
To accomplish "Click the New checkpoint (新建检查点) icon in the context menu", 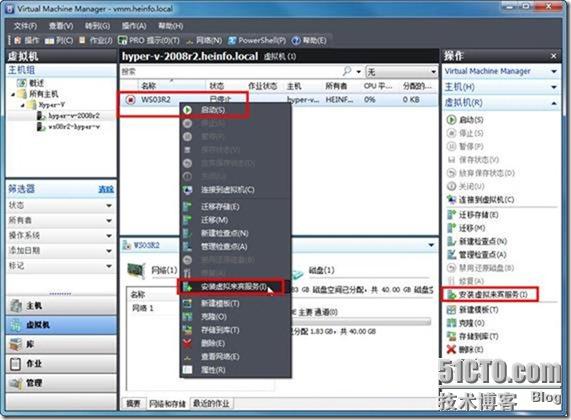I will tap(188, 233).
